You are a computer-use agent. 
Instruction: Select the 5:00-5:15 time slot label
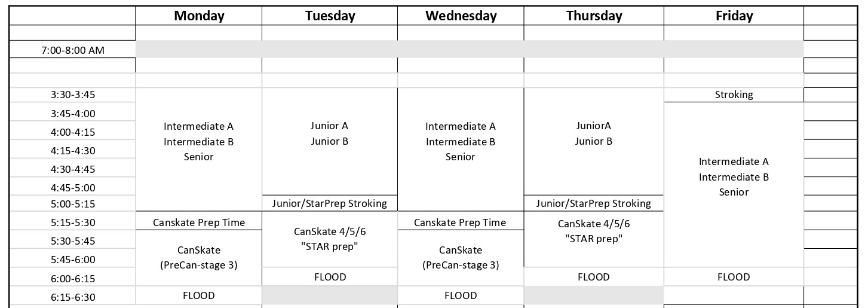coord(73,204)
